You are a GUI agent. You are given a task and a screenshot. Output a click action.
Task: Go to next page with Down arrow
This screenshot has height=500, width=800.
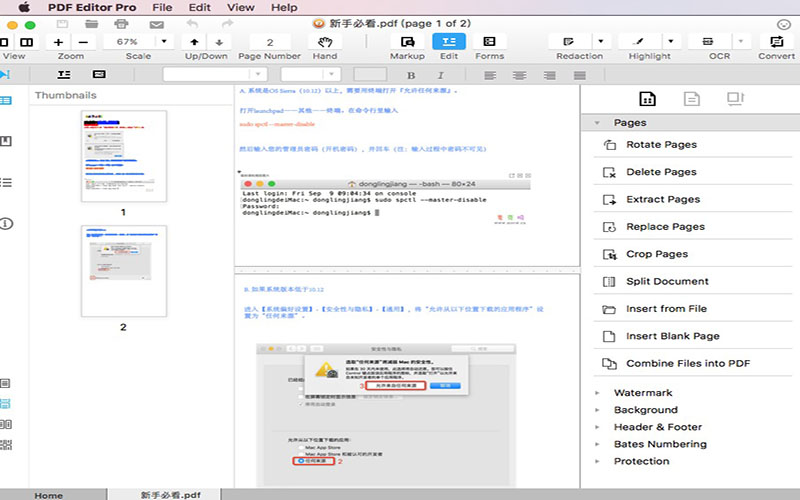[219, 42]
